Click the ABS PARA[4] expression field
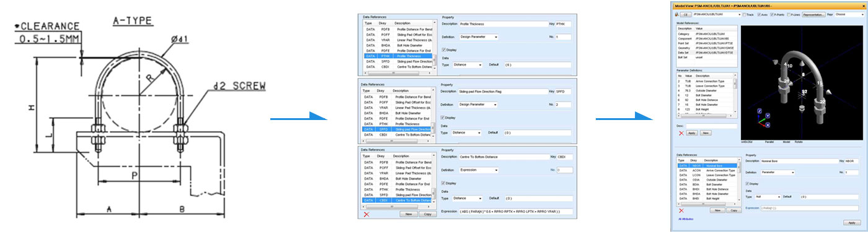The image size is (868, 232). pyautogui.click(x=516, y=212)
